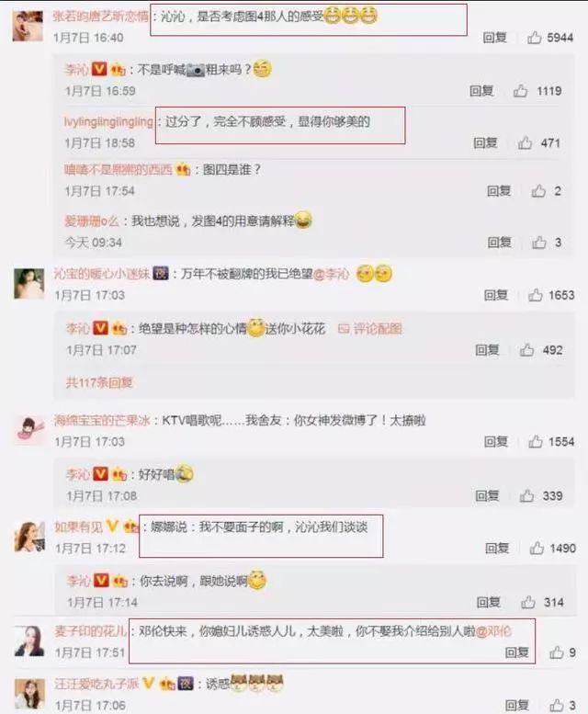This screenshot has width=588, height=714.
Task: Like 李沁's reply with 492 likes
Action: click(x=526, y=350)
